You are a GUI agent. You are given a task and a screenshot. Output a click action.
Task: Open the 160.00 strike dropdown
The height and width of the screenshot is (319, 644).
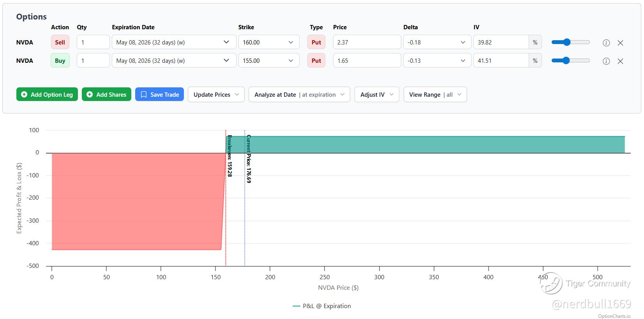[x=269, y=42]
